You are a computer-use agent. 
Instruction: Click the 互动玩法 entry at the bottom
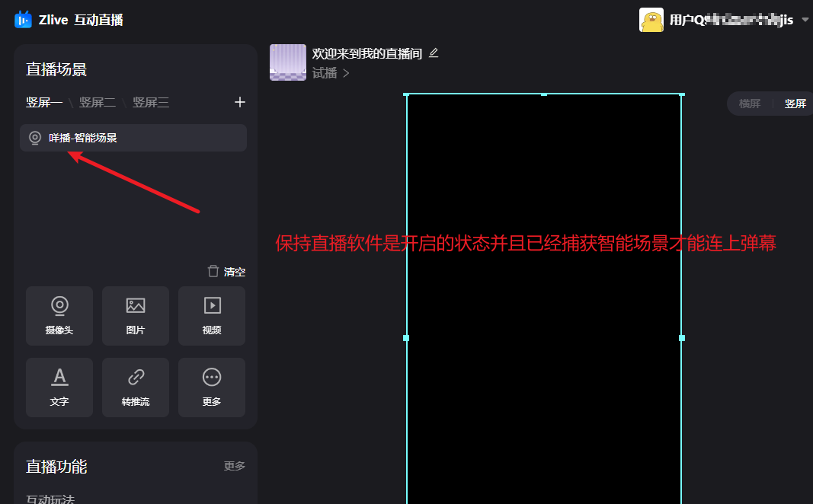coord(52,499)
